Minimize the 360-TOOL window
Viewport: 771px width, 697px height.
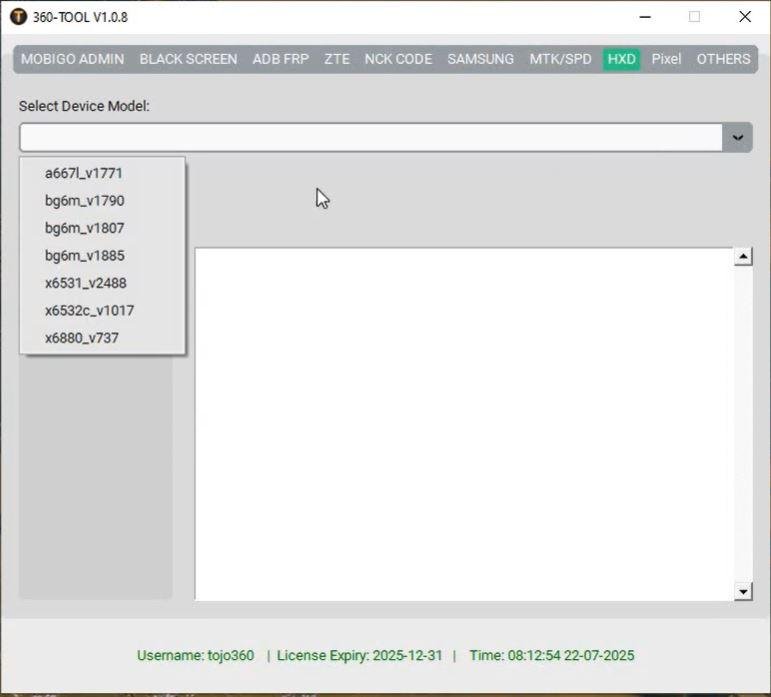[x=645, y=17]
